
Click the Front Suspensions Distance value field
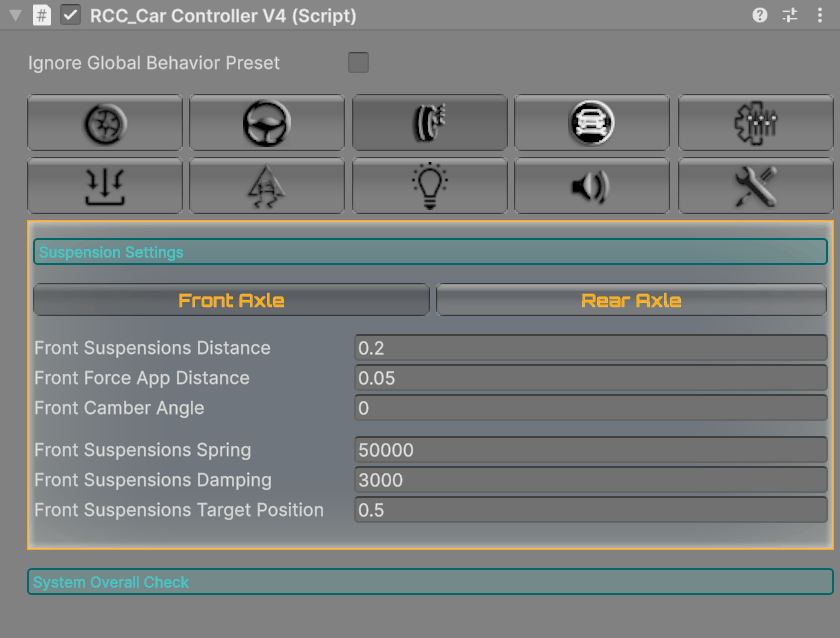tap(591, 348)
